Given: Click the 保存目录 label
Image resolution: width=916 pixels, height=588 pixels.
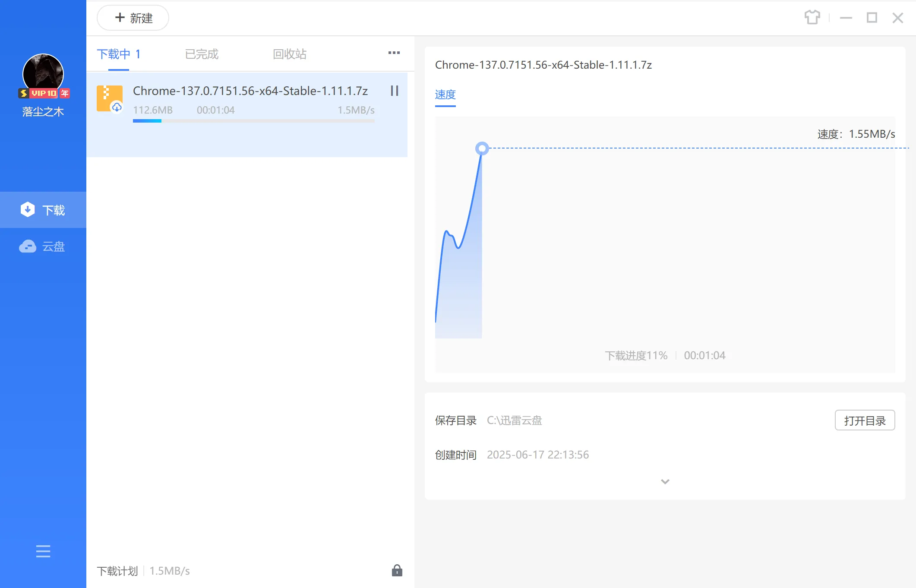Looking at the screenshot, I should [456, 420].
